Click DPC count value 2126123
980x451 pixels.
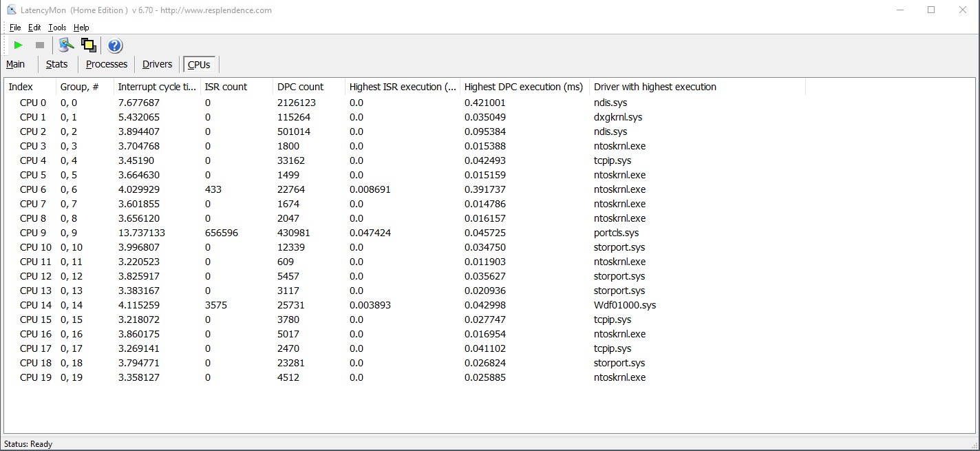point(297,103)
